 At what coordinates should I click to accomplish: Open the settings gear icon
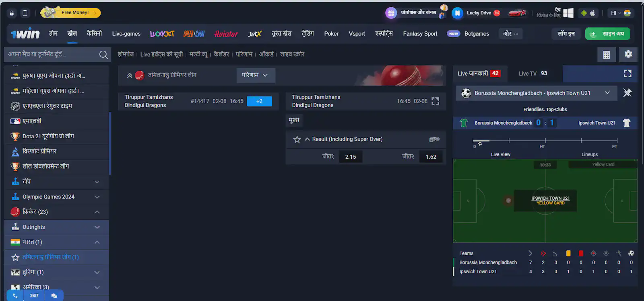coord(628,54)
